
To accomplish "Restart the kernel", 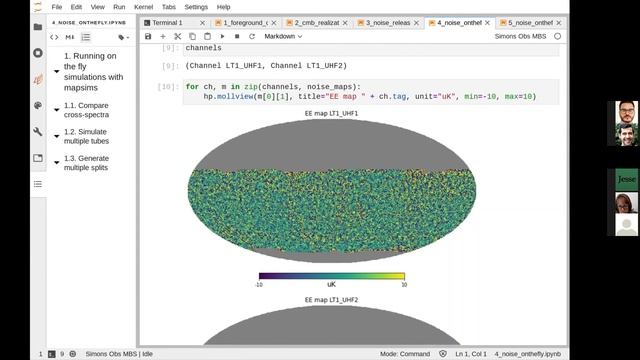I will point(252,36).
